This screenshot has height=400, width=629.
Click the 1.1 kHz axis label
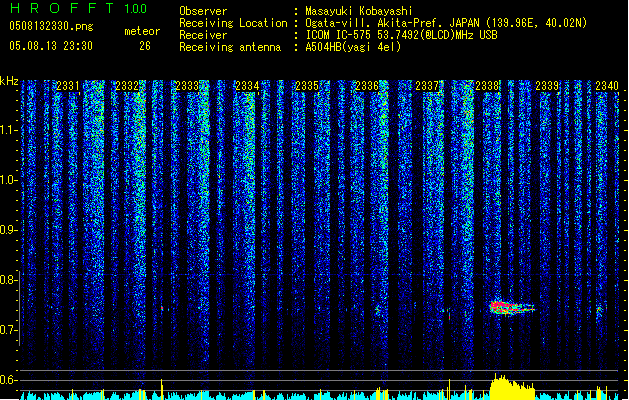pos(8,130)
